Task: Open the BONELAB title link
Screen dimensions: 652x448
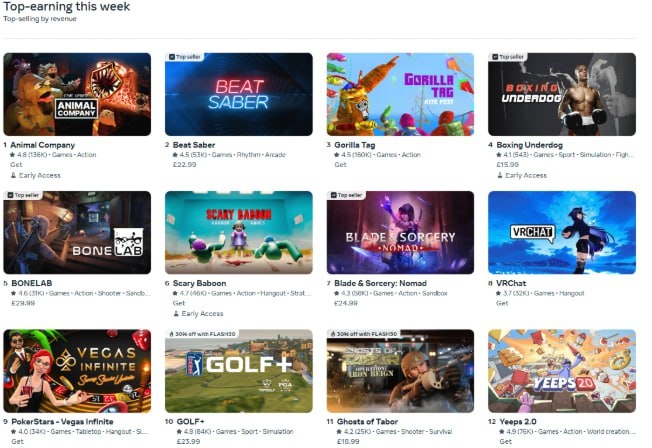Action: [x=32, y=283]
